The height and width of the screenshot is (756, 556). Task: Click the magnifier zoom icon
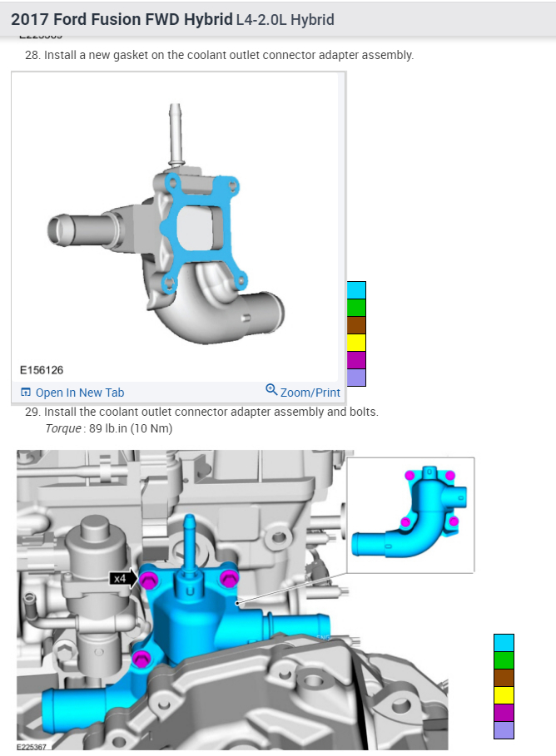pyautogui.click(x=271, y=389)
